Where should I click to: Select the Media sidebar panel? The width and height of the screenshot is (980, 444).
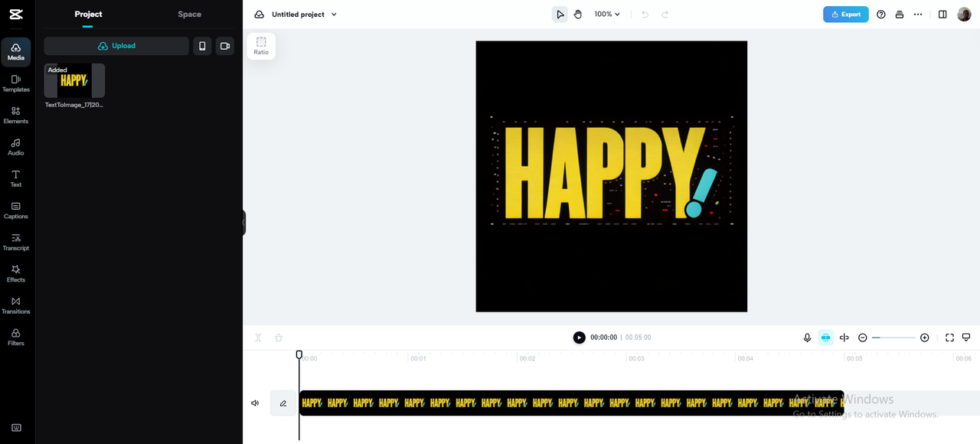16,52
